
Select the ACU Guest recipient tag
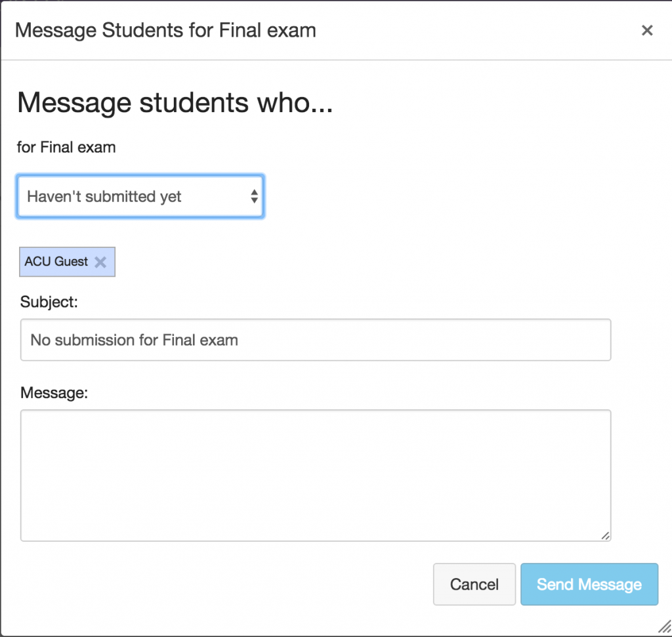[x=56, y=262]
